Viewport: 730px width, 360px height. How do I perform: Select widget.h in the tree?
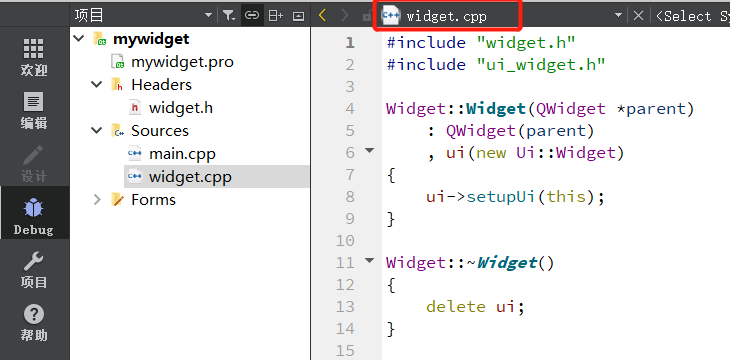[x=181, y=108]
